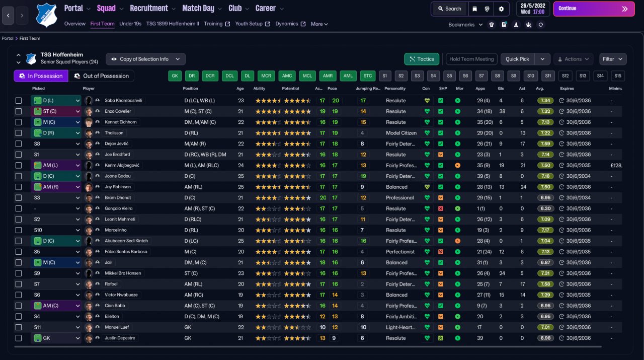
Task: Tick the checkbox for Dejan Jevtić
Action: coord(19,144)
